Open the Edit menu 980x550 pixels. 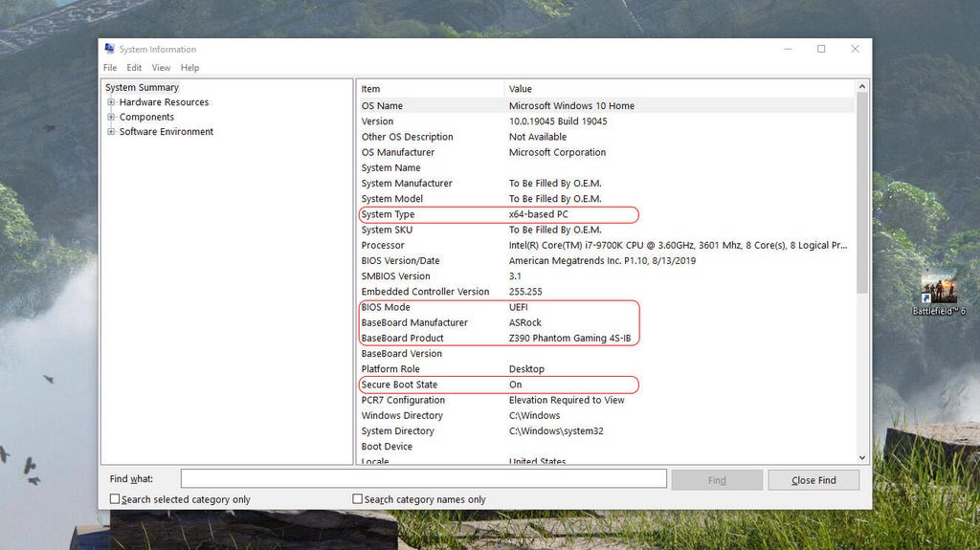(x=134, y=68)
